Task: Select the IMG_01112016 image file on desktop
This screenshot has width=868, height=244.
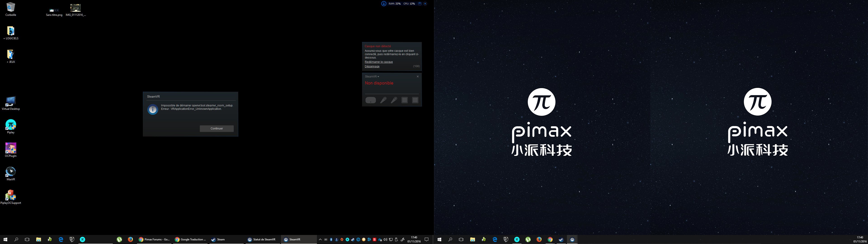Action: click(x=75, y=10)
